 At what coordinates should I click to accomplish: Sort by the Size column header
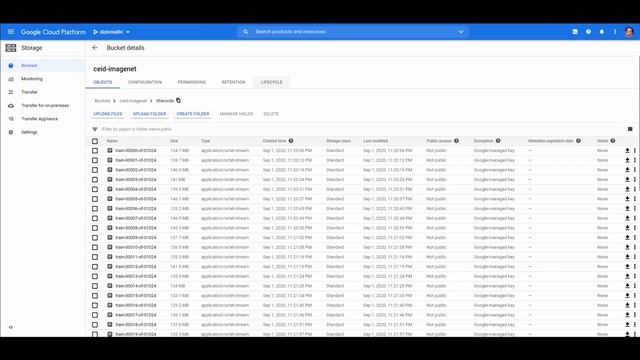coord(174,141)
